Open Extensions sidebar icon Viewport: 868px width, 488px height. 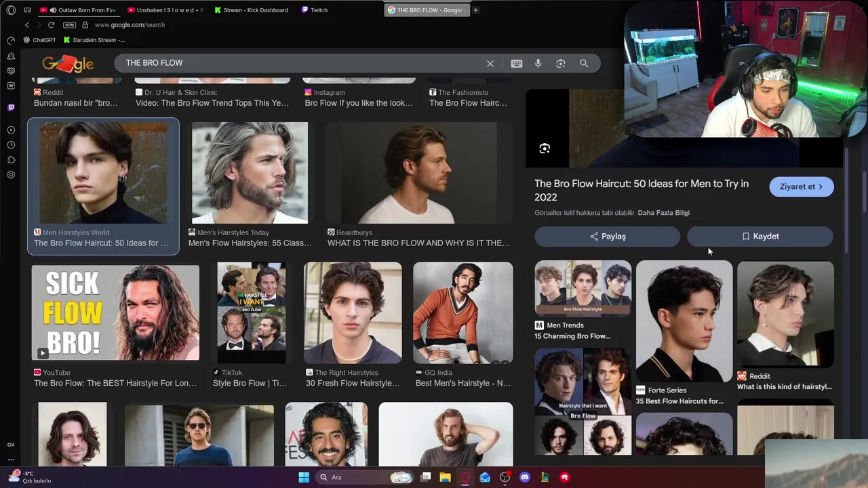(11, 160)
